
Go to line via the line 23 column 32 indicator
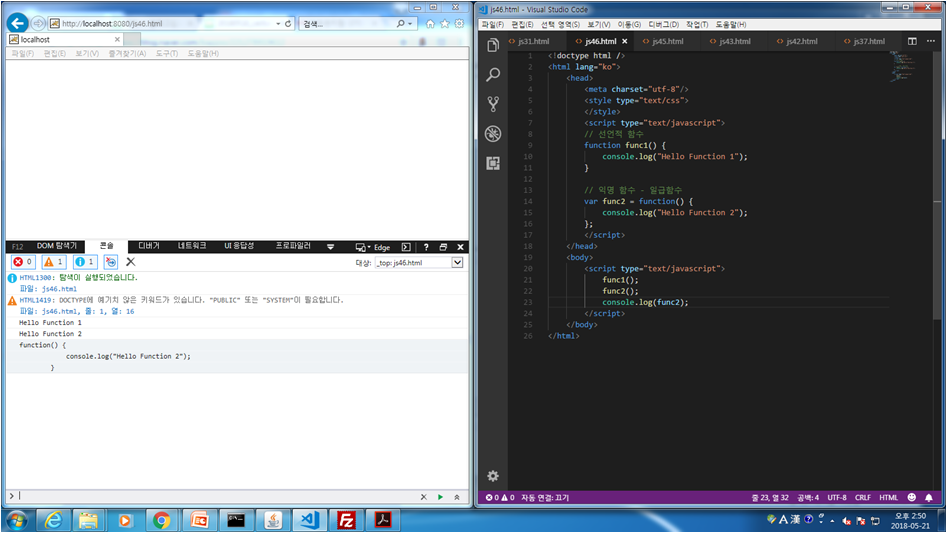[770, 497]
